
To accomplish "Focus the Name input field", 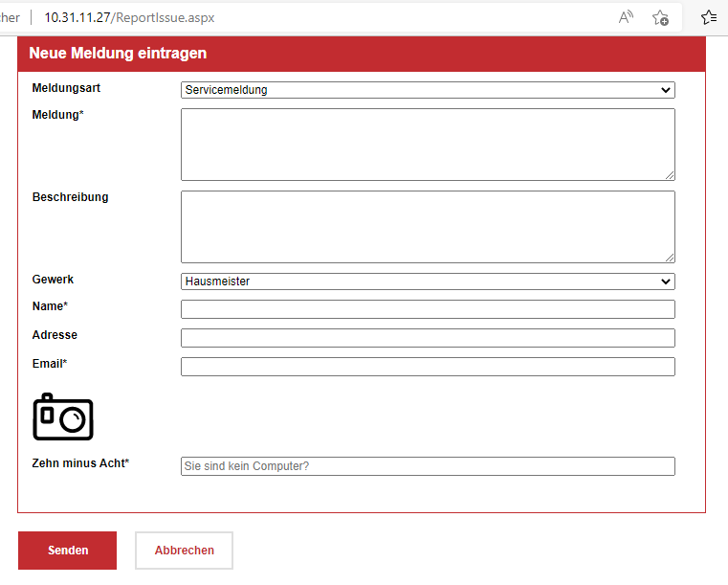I will click(x=428, y=309).
